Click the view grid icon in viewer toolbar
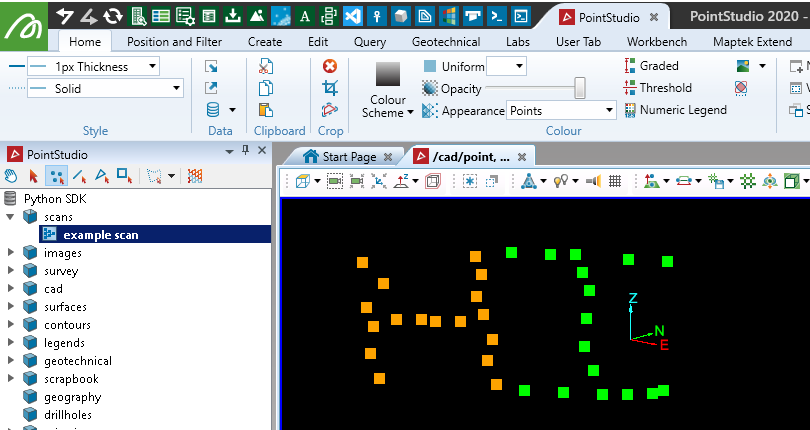This screenshot has width=810, height=430. [615, 181]
